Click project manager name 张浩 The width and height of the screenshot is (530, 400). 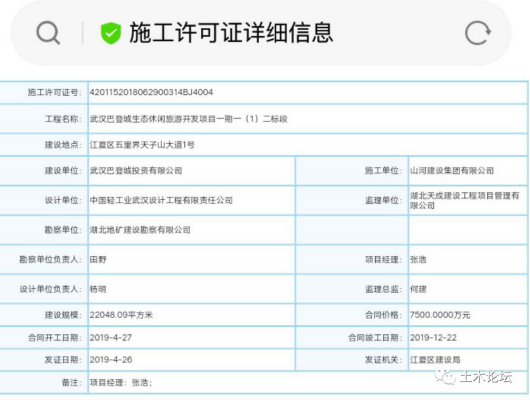(418, 259)
